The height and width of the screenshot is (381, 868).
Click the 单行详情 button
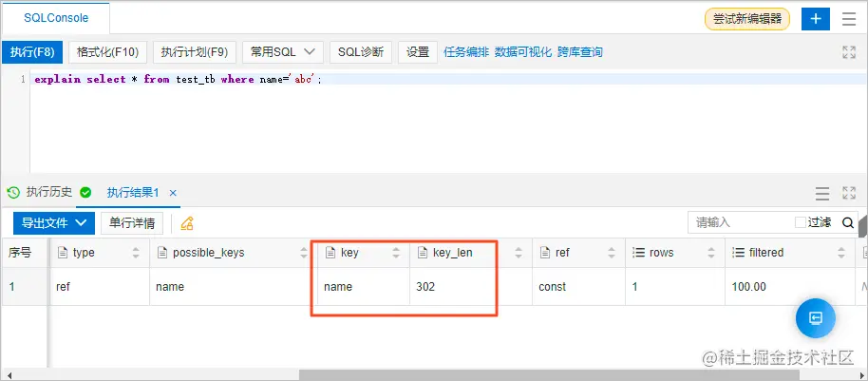132,223
